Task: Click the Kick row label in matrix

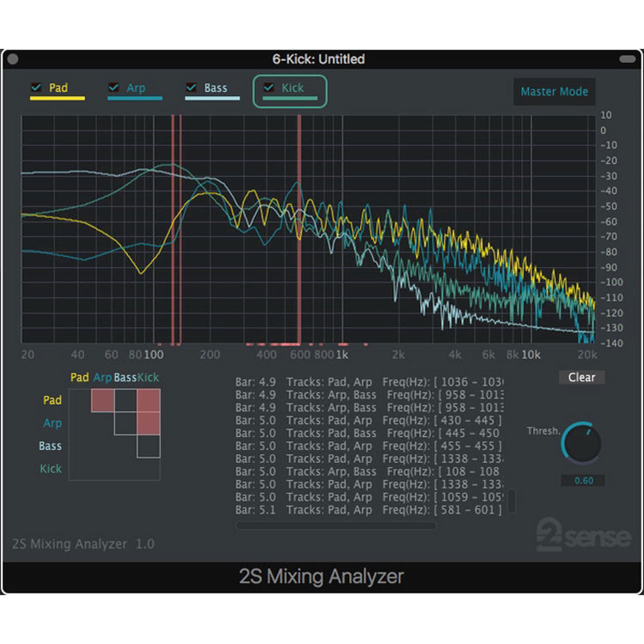Action: point(51,469)
